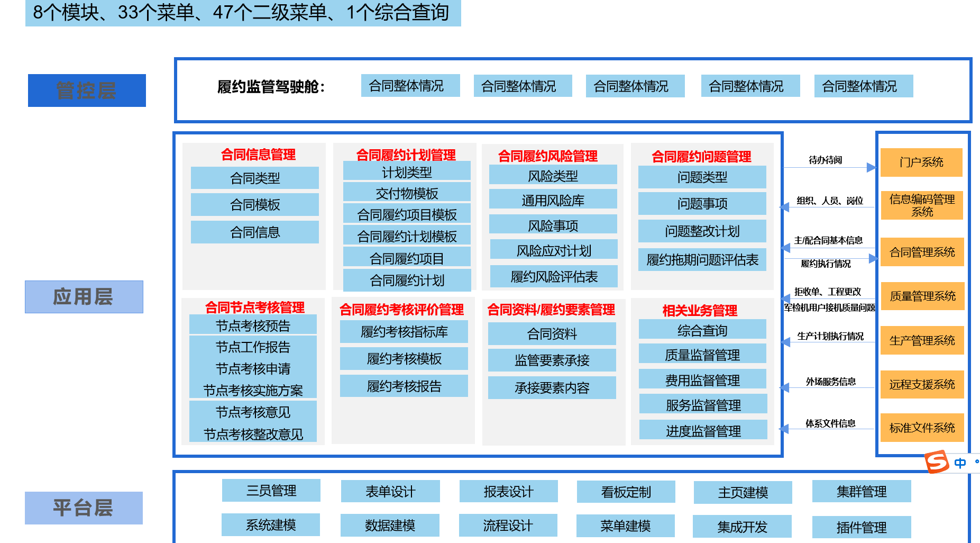Open 履约拖期问题评估表 box

(702, 259)
